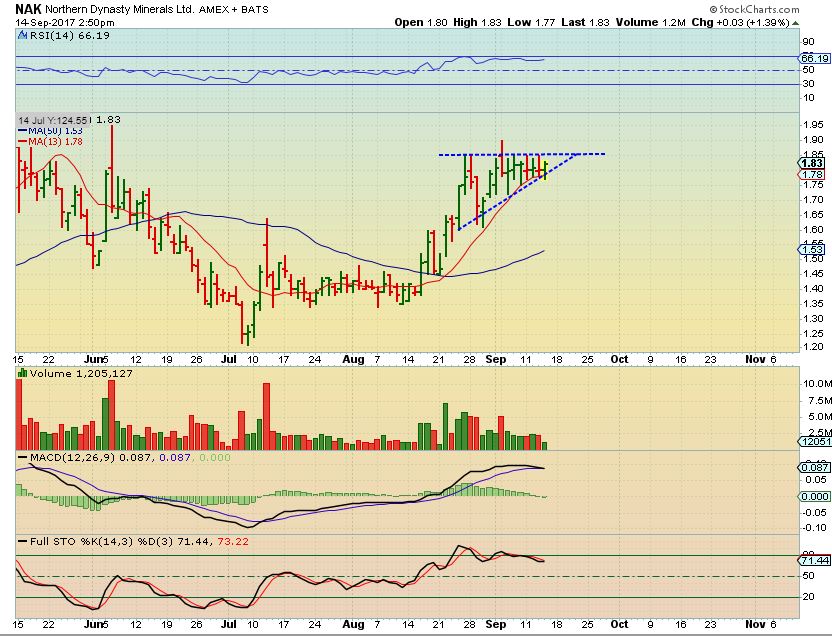Click the 10.0M volume axis label
Screen dimensions: 832x636
pos(817,384)
